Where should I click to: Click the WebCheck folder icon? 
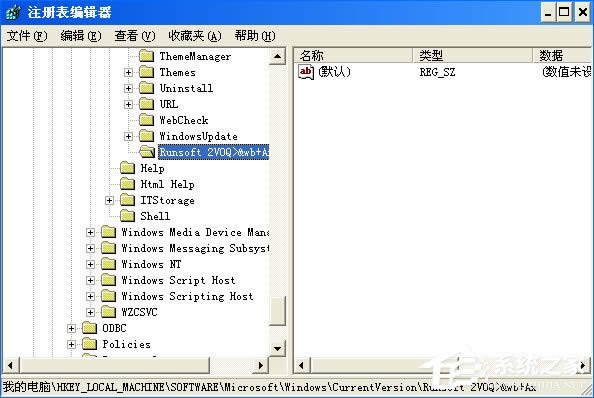point(146,120)
